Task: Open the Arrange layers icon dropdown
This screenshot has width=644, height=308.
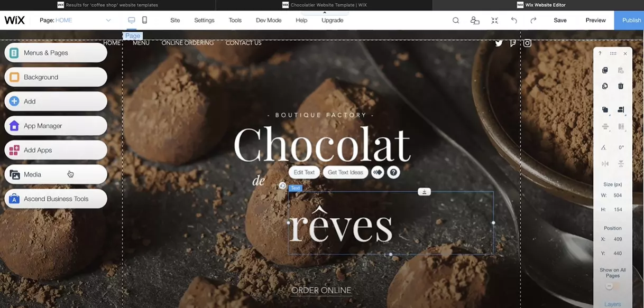Action: [605, 110]
